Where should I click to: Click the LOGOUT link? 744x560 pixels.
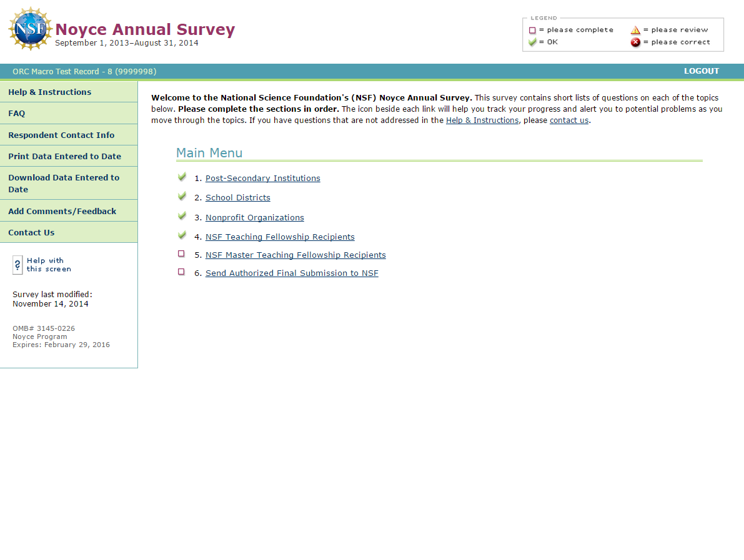coord(702,71)
